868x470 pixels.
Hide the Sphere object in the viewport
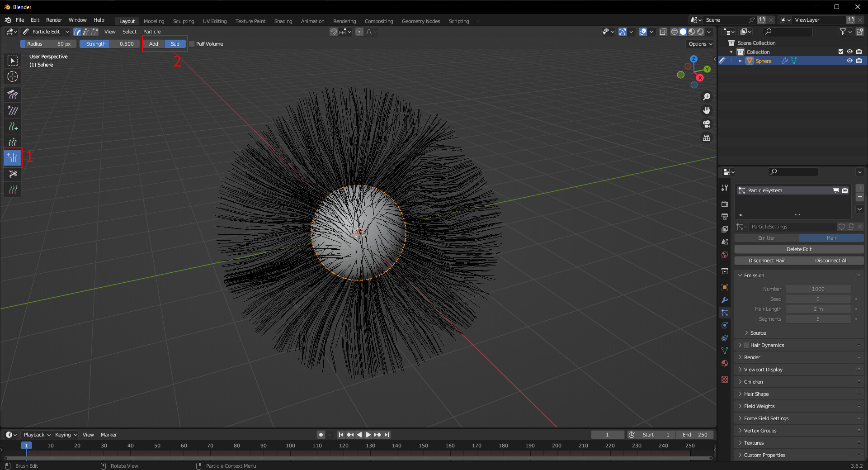pos(849,60)
